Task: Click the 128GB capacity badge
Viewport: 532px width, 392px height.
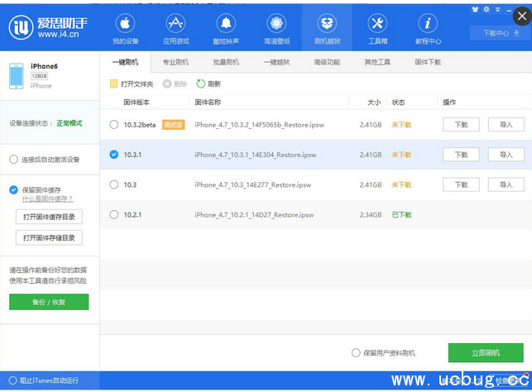Action: [x=40, y=76]
